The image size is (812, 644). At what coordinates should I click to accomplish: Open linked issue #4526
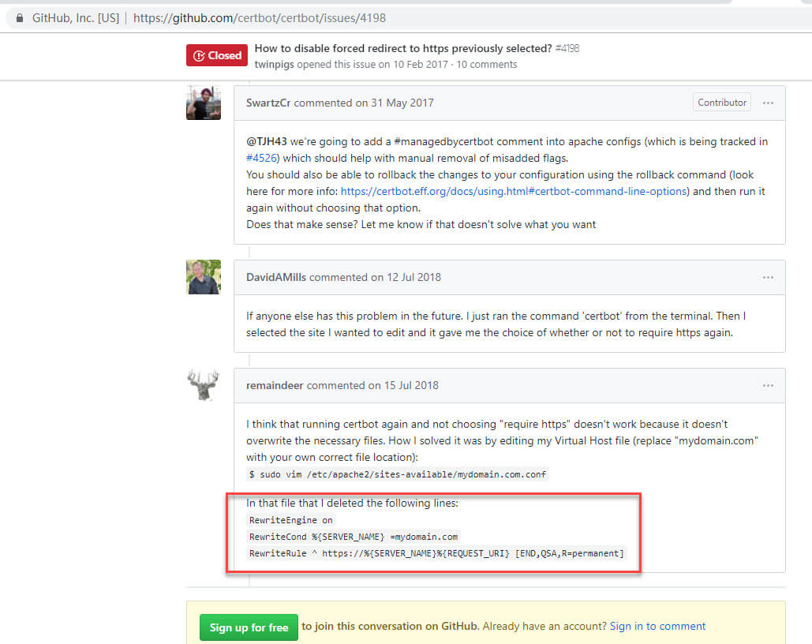(261, 158)
